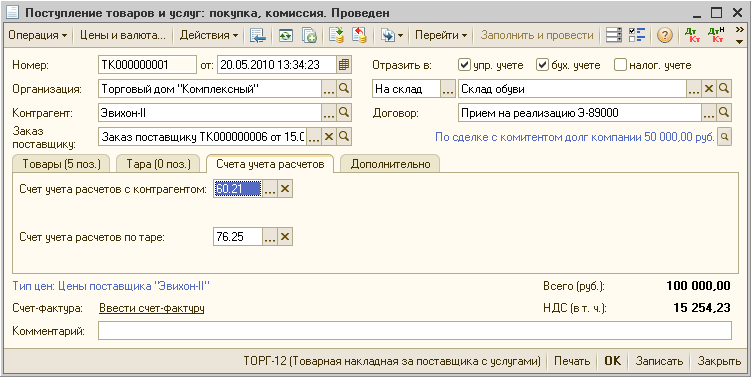Open the Перейти dropdown menu
The height and width of the screenshot is (377, 751).
[x=441, y=35]
